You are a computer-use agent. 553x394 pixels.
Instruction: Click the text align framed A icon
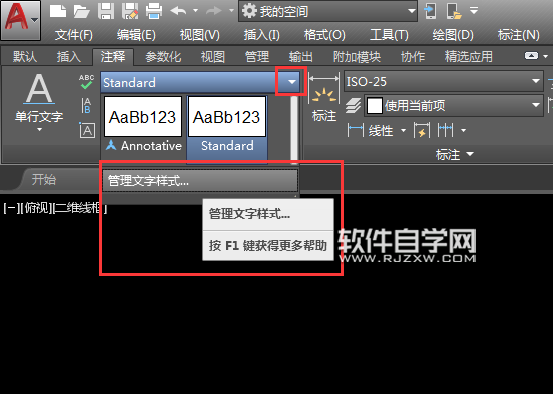coord(87,130)
